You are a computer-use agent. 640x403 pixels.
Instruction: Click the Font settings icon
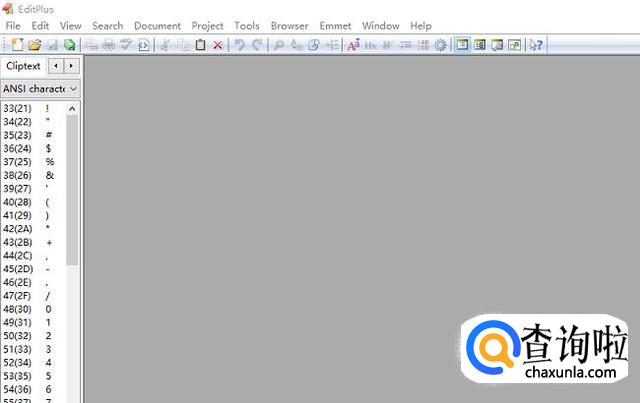[x=353, y=45]
